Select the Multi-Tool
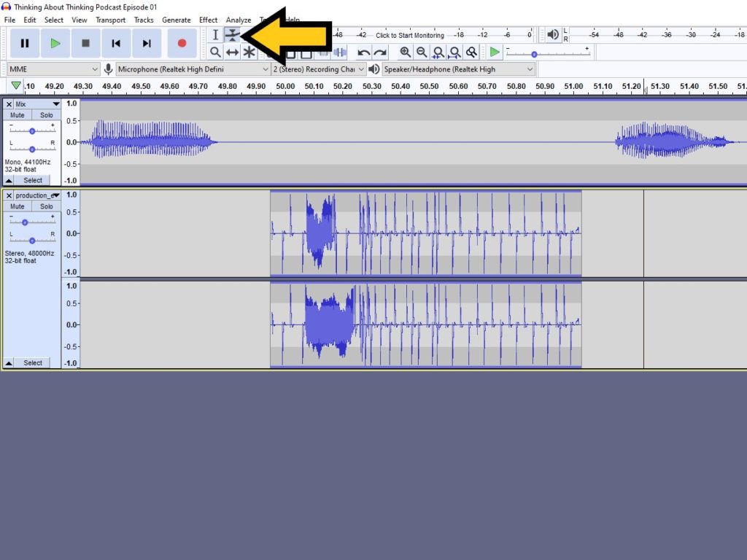The height and width of the screenshot is (560, 747). pos(250,52)
